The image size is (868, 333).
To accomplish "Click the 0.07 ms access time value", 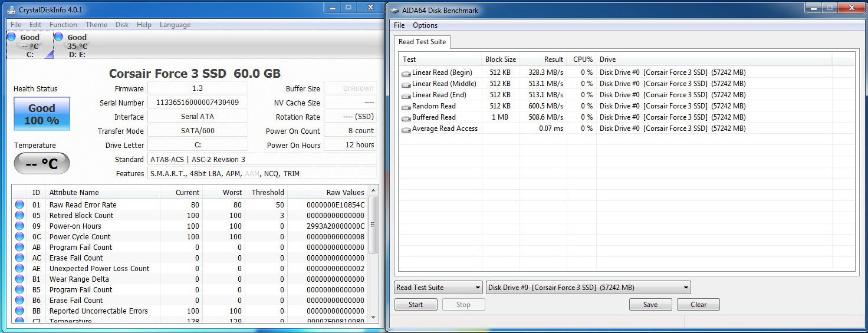I will 551,128.
